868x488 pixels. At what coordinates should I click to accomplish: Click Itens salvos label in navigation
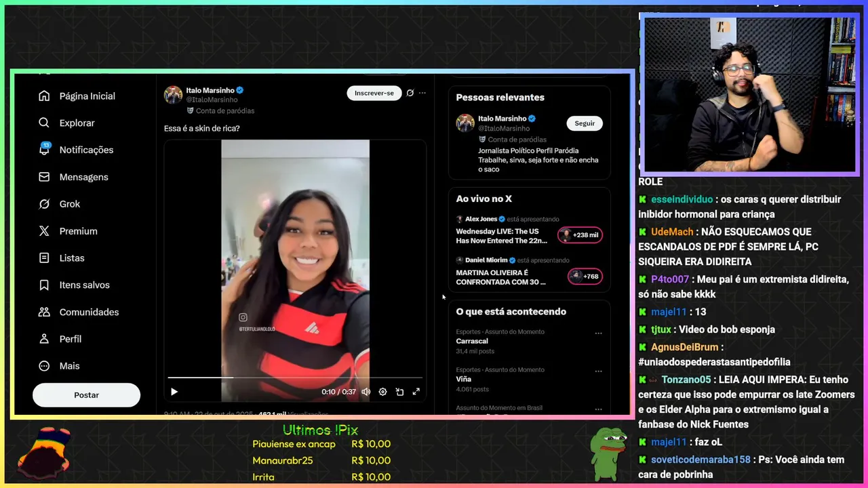(85, 285)
